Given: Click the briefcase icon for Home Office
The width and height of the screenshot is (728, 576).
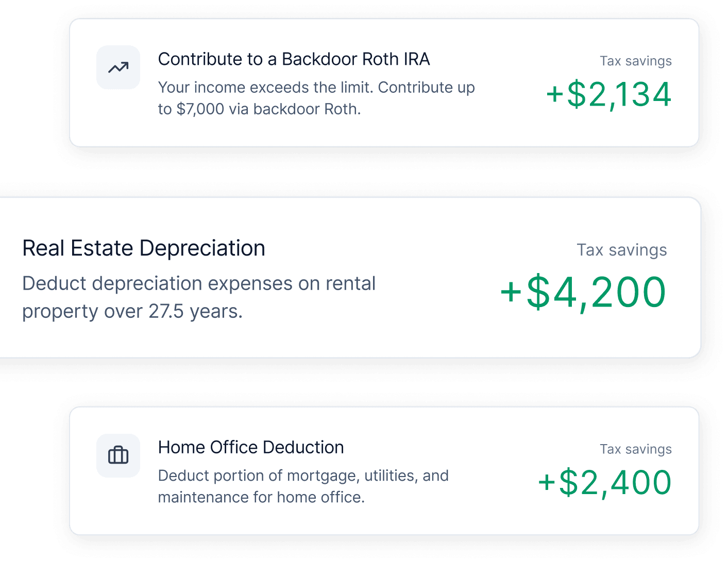Looking at the screenshot, I should [x=118, y=455].
